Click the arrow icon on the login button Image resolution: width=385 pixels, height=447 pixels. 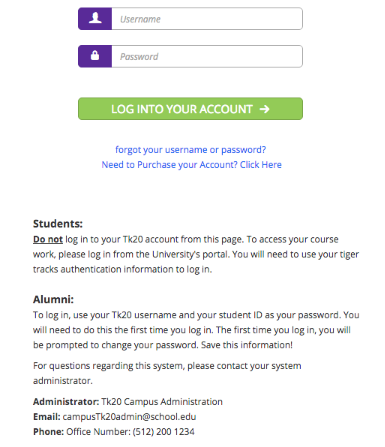click(265, 109)
